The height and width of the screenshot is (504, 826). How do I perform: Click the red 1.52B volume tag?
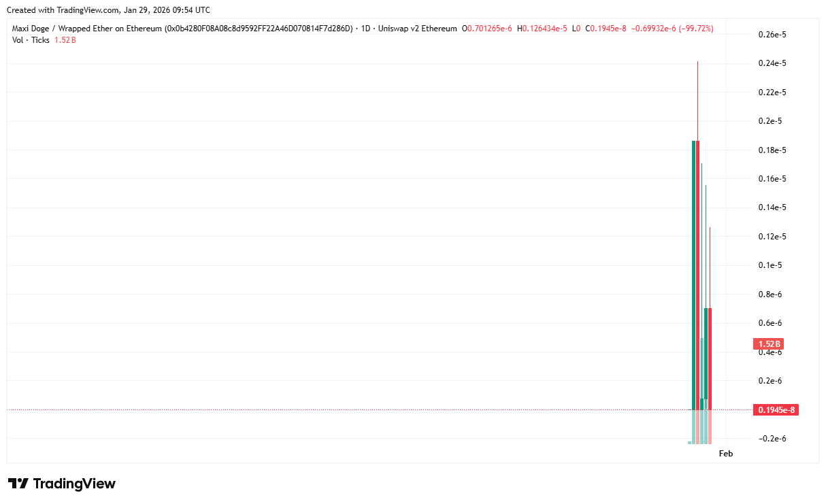point(769,344)
